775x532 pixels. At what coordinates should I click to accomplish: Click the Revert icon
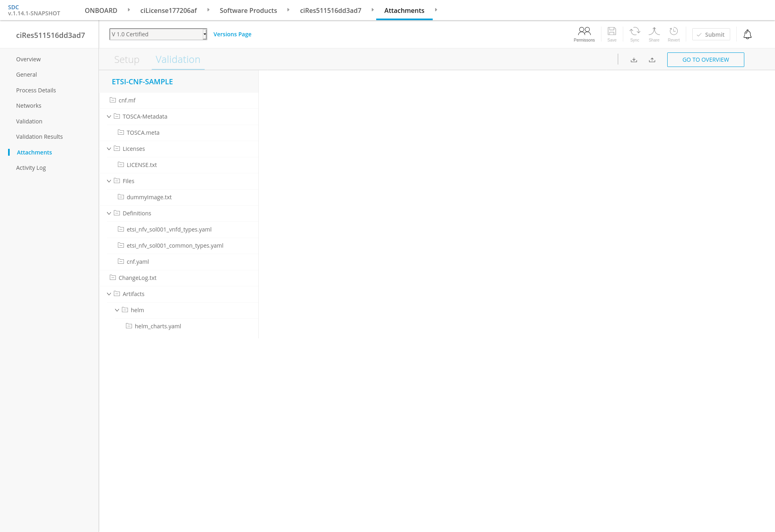(673, 31)
